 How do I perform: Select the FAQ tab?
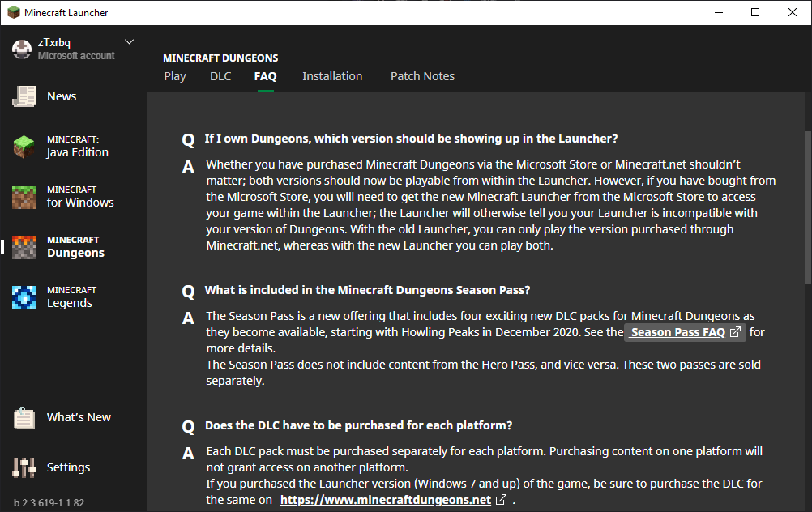[265, 76]
